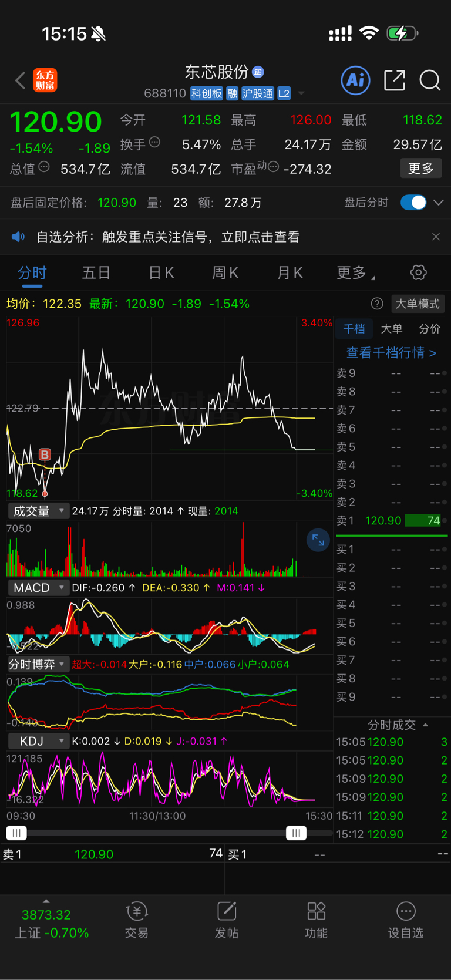Select the 千档 order book tab
This screenshot has height=980, width=451.
tap(354, 329)
